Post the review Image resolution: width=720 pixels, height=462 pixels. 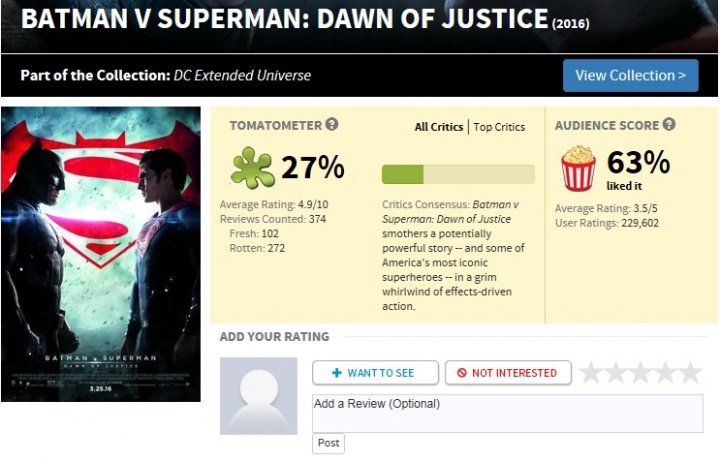pyautogui.click(x=328, y=443)
